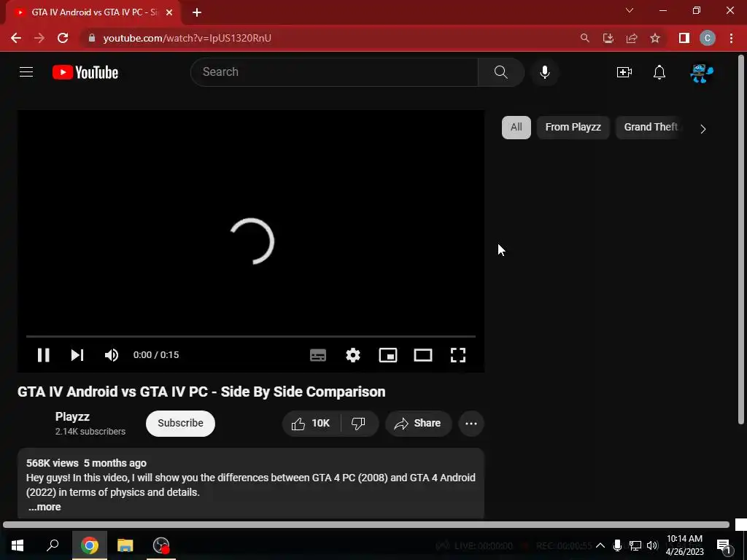The height and width of the screenshot is (560, 747).
Task: Open Chrome three-dot menu
Action: (731, 38)
